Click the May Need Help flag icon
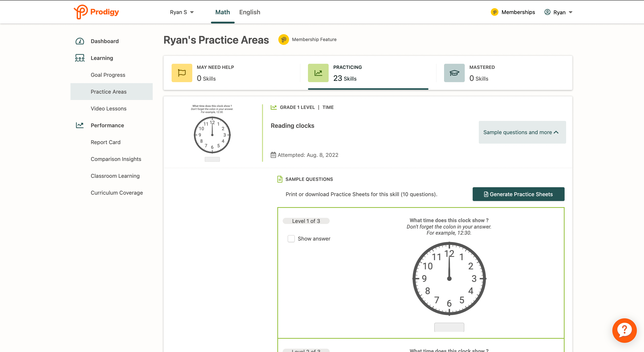This screenshot has width=644, height=352. (182, 73)
